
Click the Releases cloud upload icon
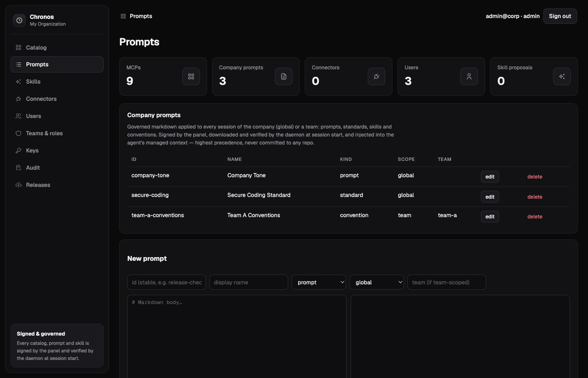[18, 185]
